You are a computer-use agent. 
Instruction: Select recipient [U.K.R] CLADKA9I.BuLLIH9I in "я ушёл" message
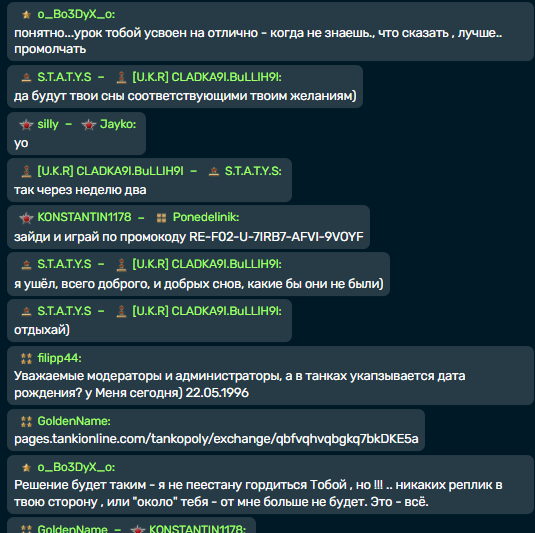207,264
